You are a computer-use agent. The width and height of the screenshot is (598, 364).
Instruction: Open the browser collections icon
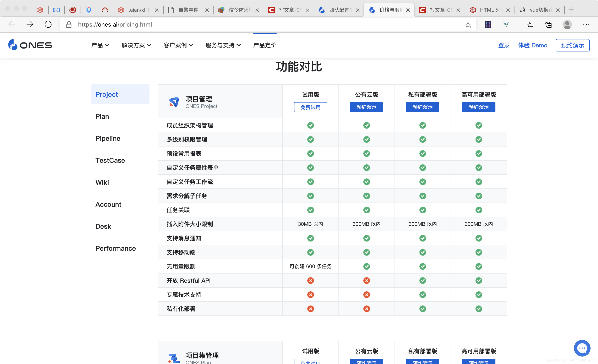[548, 24]
